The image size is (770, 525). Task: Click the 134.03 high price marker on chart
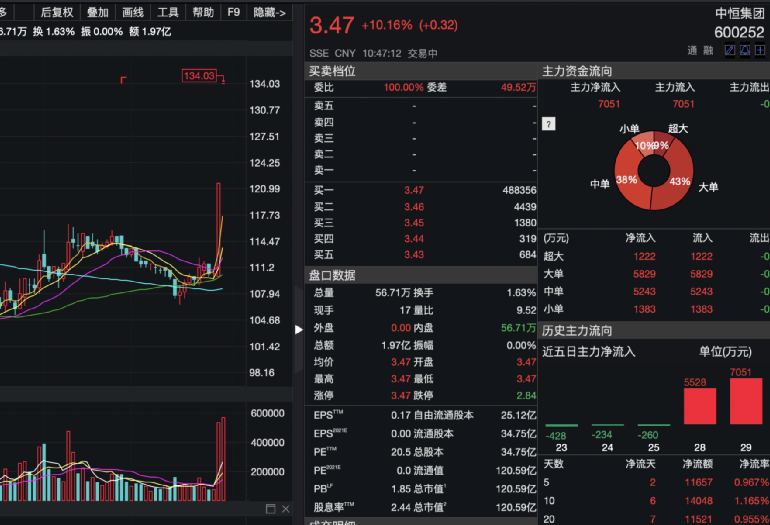point(199,76)
